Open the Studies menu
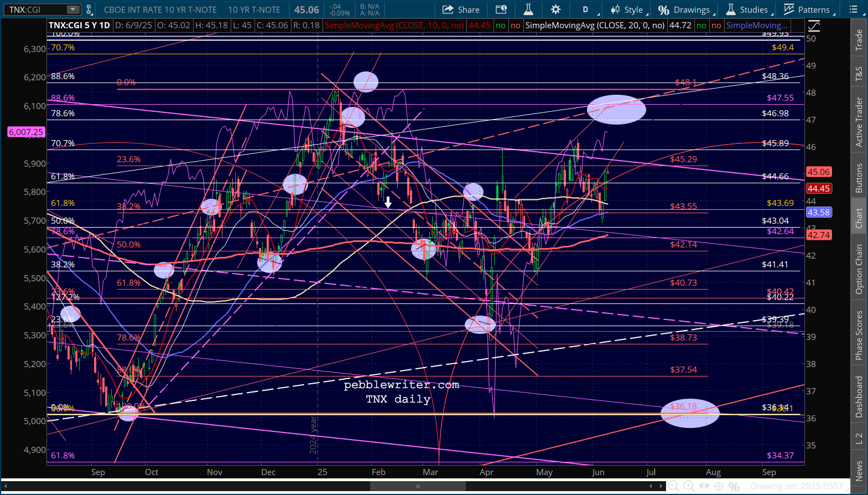The width and height of the screenshot is (868, 495). click(x=747, y=9)
